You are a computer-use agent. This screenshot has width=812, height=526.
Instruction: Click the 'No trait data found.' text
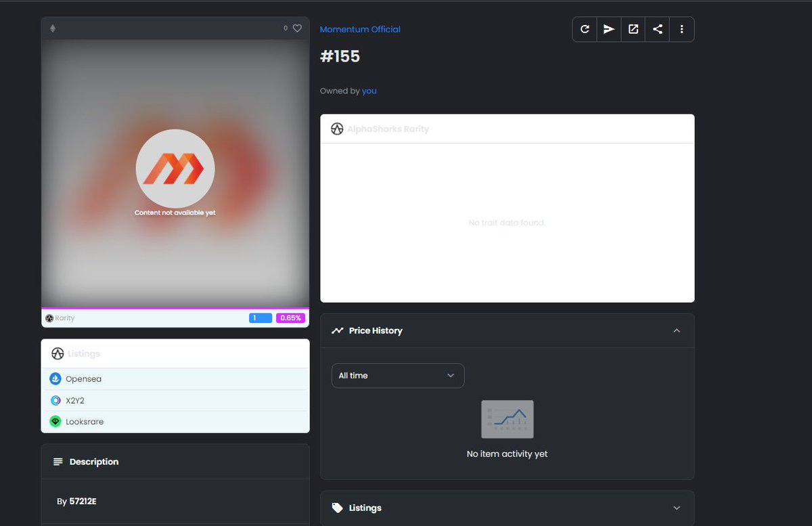tap(507, 223)
